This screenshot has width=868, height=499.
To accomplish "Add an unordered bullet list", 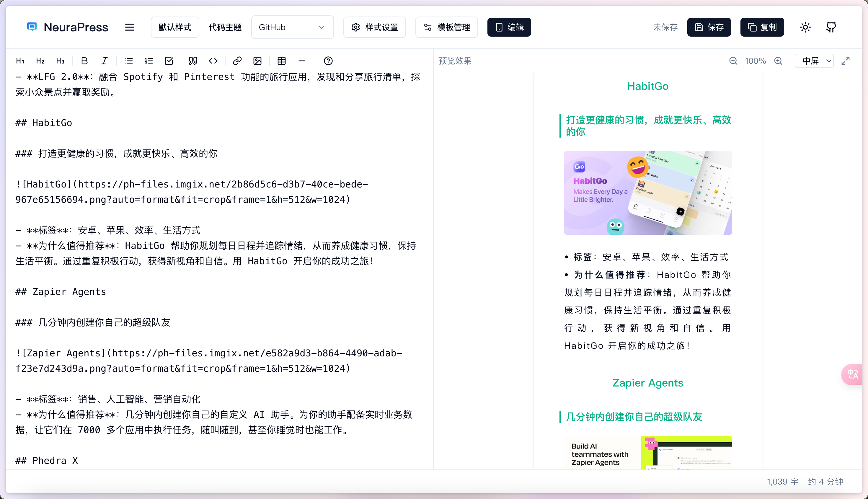I will tap(128, 61).
